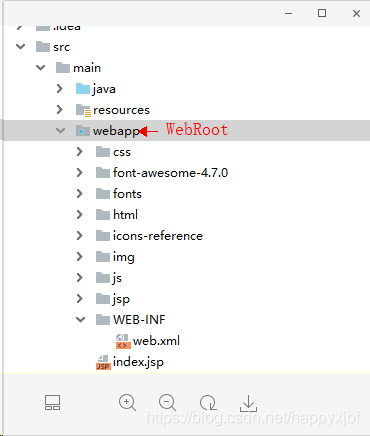Minimize the viewer window
370x436 pixels.
289,13
